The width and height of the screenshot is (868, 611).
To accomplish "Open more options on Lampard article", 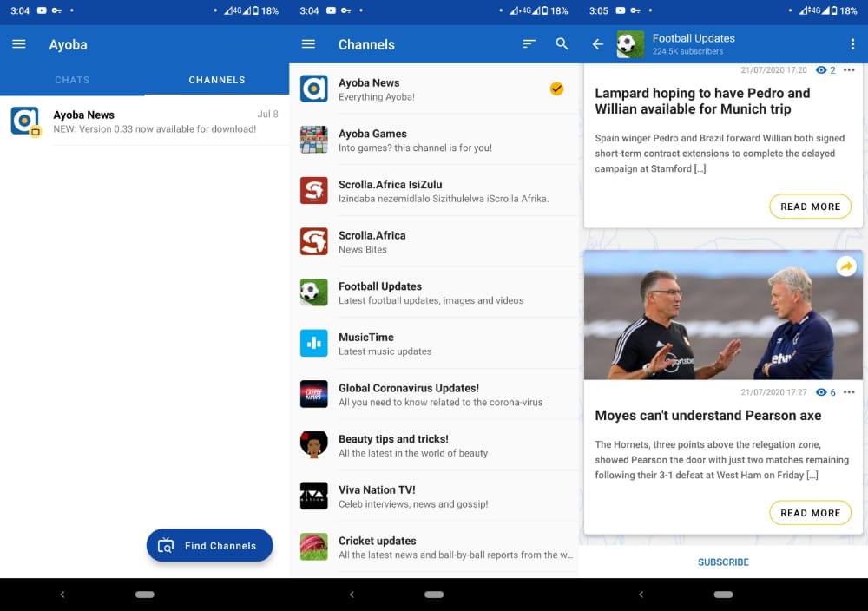I will (x=849, y=69).
